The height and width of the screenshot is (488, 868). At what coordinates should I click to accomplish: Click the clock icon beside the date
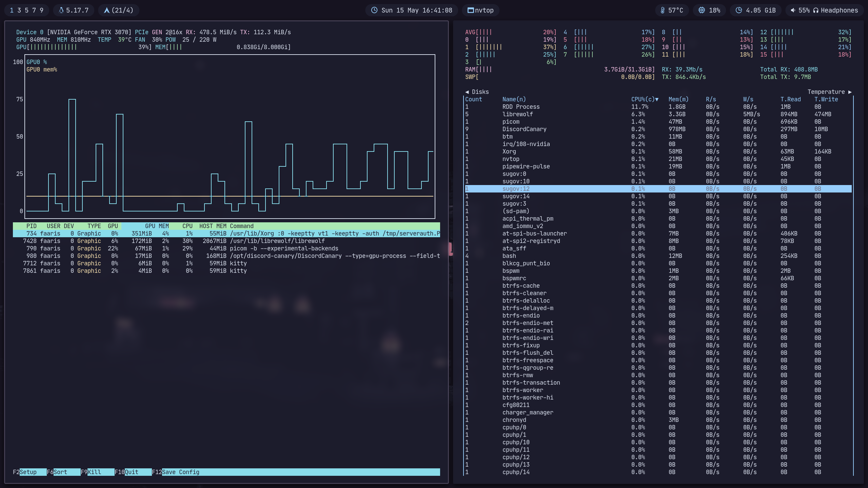374,10
